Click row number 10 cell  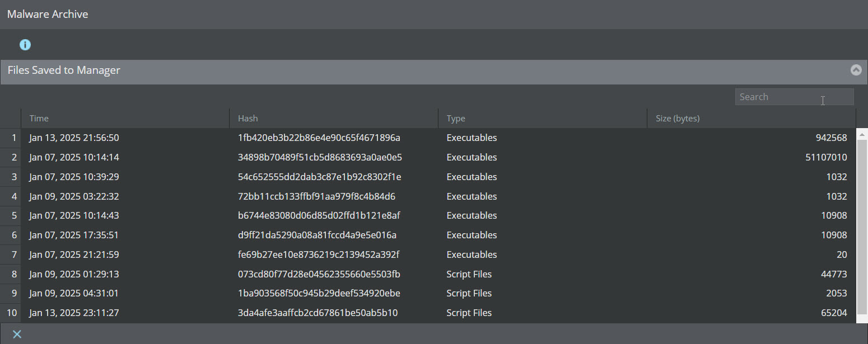(x=11, y=313)
